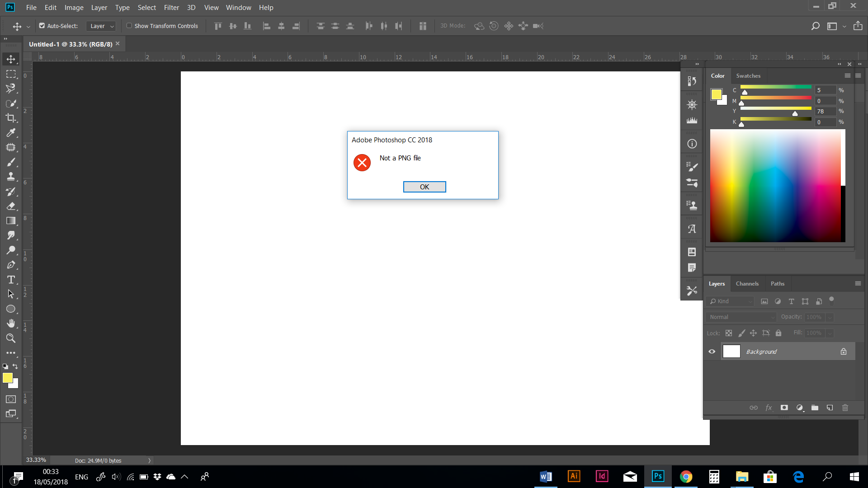868x488 pixels.
Task: Open Illustrator from the taskbar
Action: (574, 476)
